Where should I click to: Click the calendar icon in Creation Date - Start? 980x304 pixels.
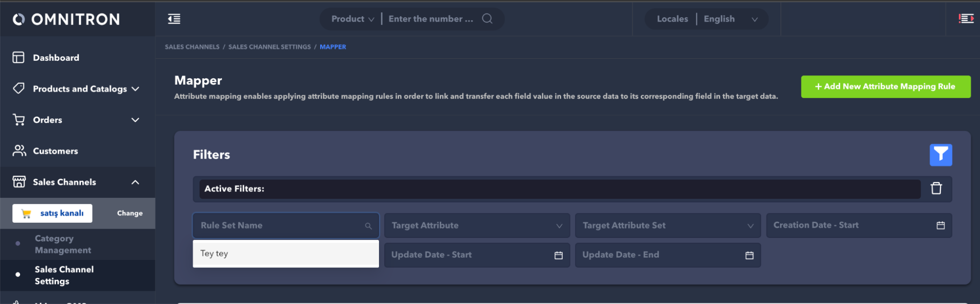point(940,225)
